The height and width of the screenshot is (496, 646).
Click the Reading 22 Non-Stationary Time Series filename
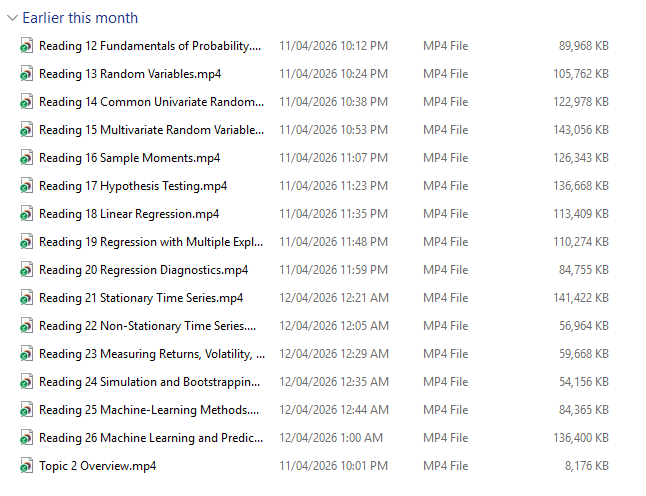(147, 326)
